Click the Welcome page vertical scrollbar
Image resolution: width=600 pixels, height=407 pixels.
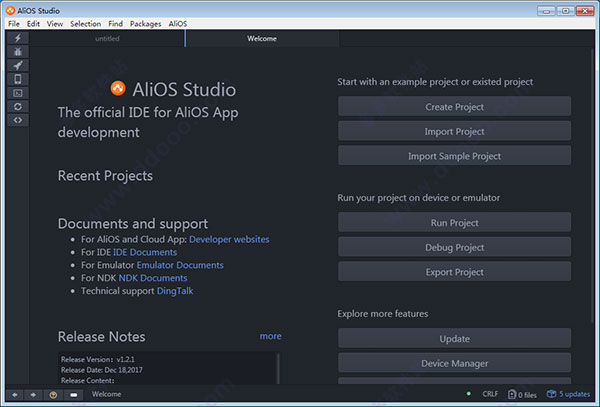point(593,184)
